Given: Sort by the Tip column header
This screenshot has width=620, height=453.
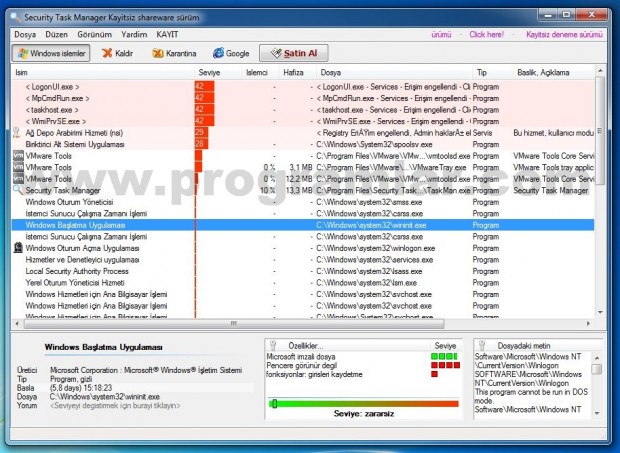Looking at the screenshot, I should [x=492, y=72].
